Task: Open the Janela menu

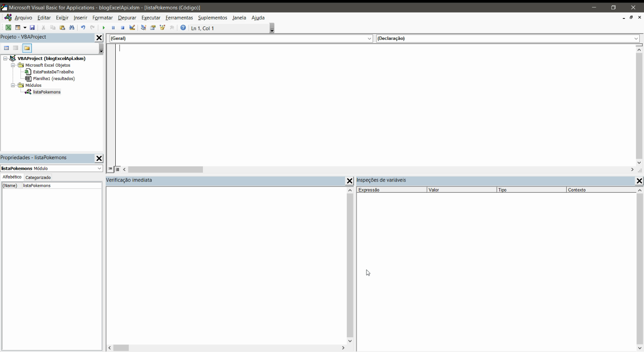Action: 239,18
